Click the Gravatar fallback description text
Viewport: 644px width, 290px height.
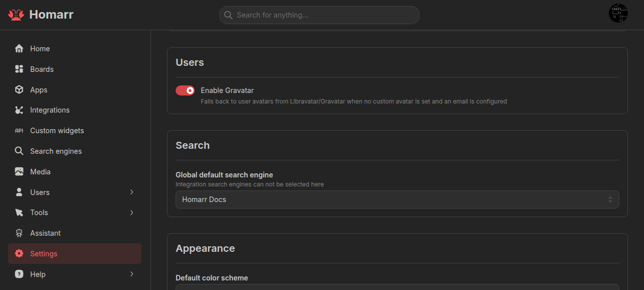point(354,102)
